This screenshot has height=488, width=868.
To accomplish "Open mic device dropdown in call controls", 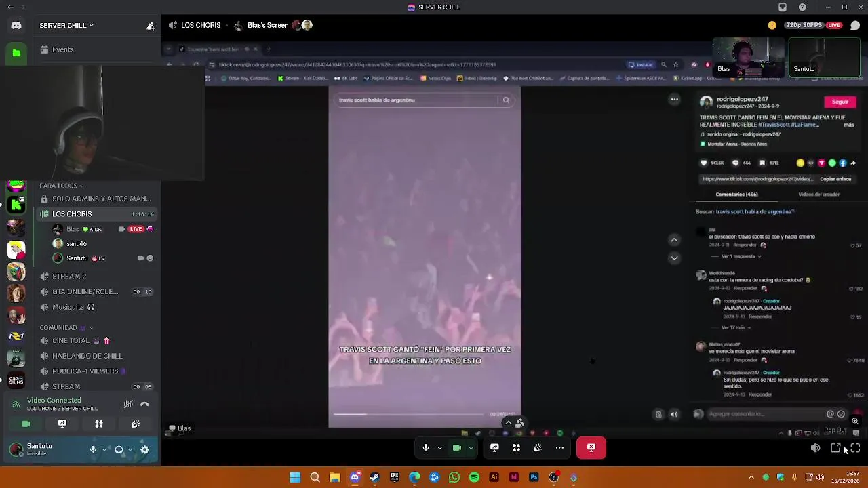I will click(439, 447).
